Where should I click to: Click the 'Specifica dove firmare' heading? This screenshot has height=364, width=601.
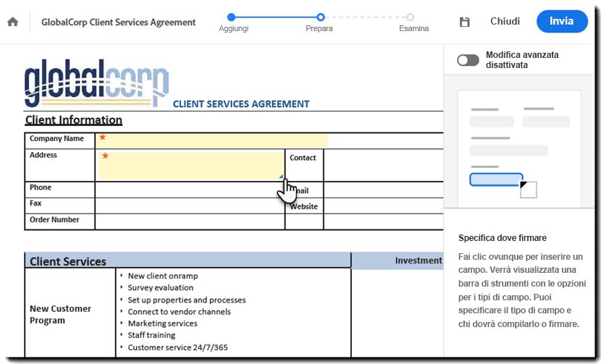[503, 238]
